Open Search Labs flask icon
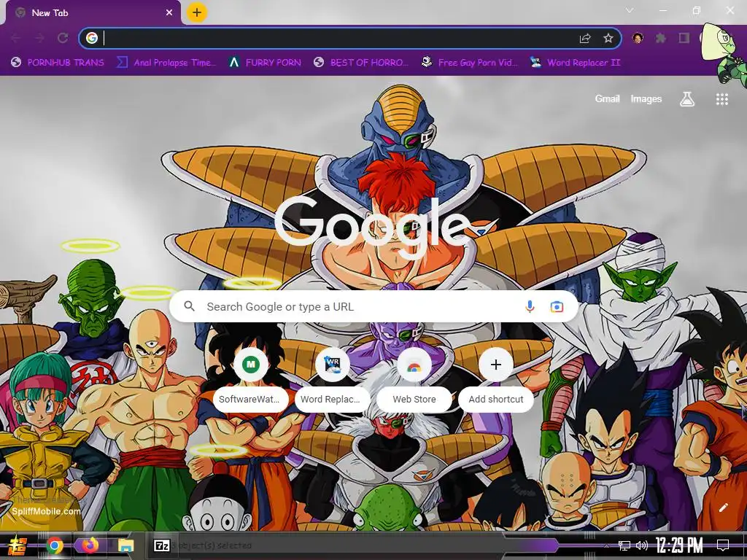Image resolution: width=747 pixels, height=560 pixels. pos(687,99)
